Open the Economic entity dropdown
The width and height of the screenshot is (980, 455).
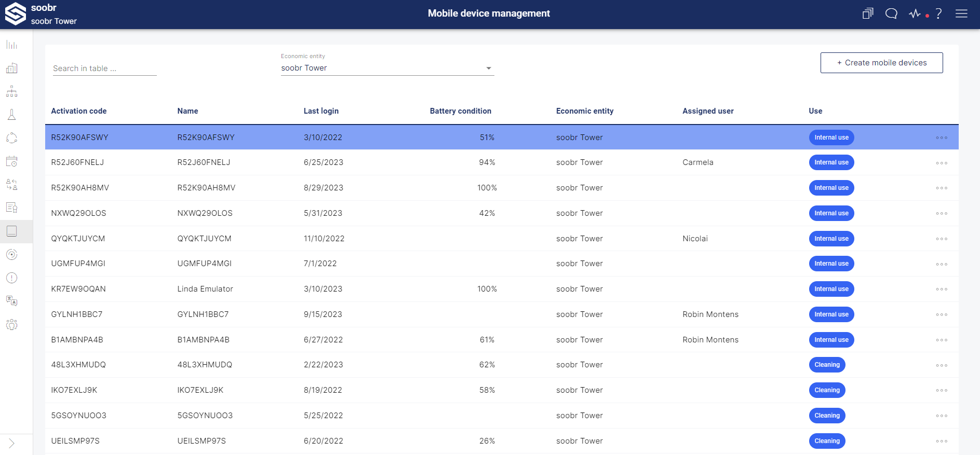tap(387, 68)
